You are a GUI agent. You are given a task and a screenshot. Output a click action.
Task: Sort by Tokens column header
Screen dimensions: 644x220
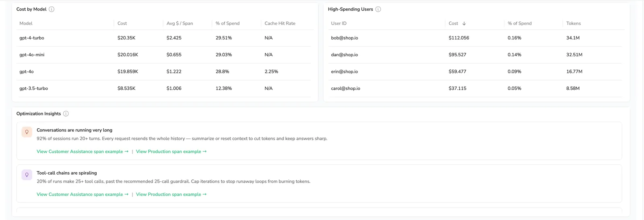pos(574,23)
